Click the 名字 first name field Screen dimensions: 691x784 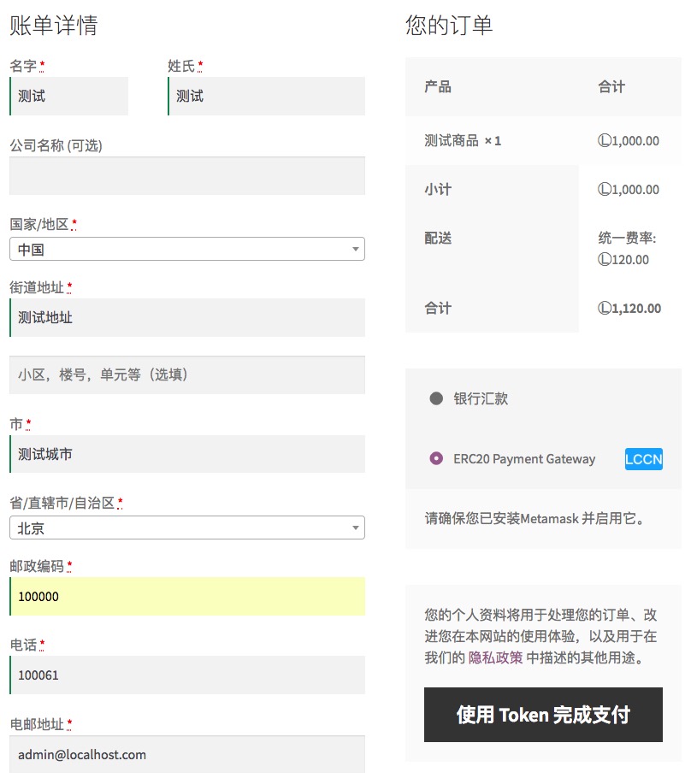tap(69, 97)
